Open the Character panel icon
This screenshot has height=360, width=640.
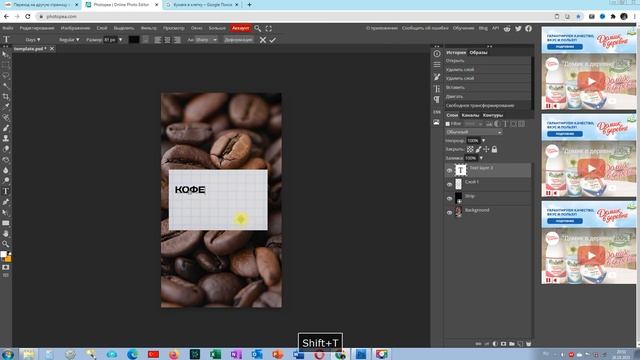pyautogui.click(x=437, y=89)
